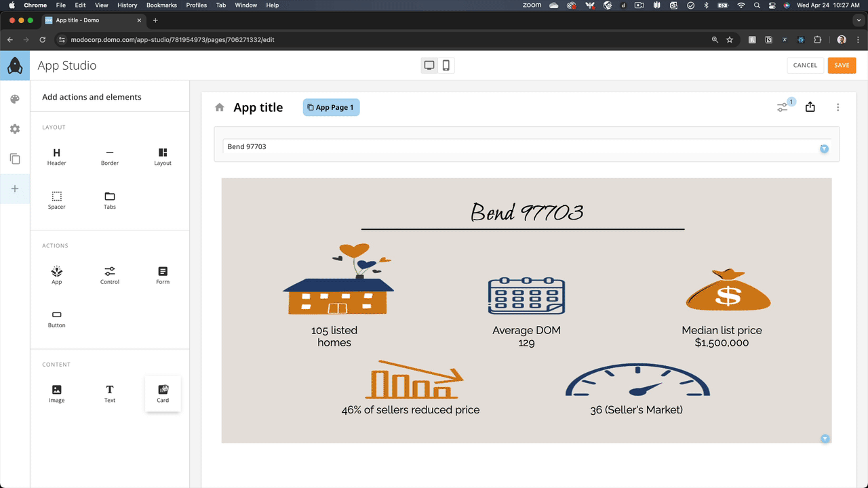Add a Card content element

(163, 393)
